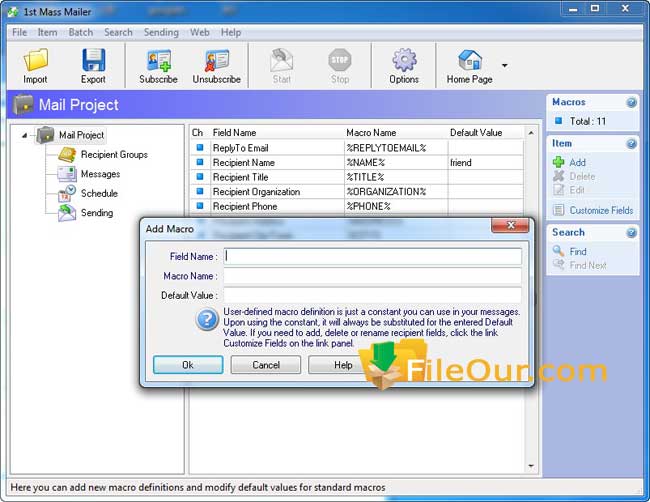
Task: Open Options gear icon
Action: (404, 60)
